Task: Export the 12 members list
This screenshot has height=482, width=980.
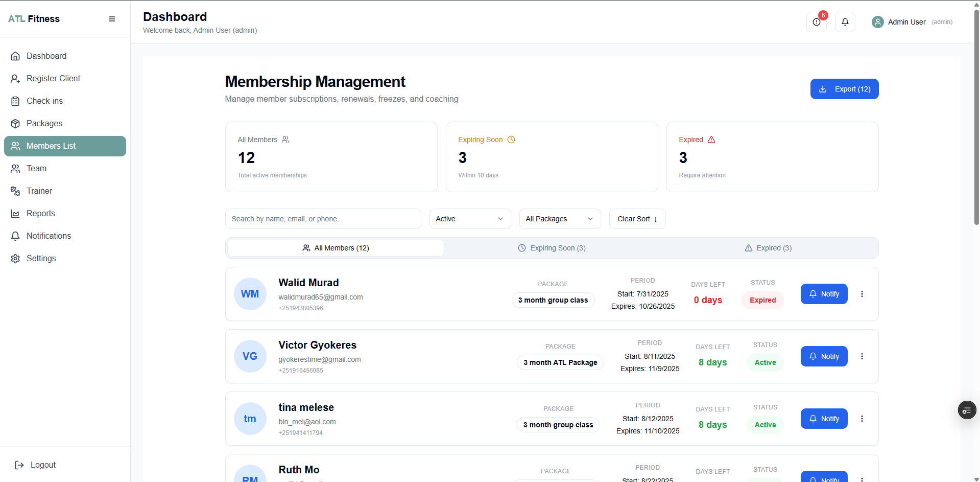Action: coord(844,89)
